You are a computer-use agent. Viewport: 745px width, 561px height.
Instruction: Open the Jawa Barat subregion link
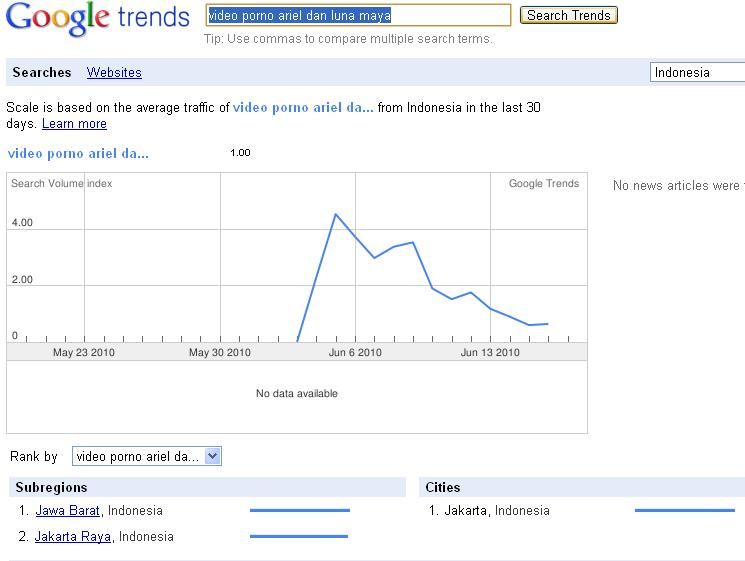point(67,511)
